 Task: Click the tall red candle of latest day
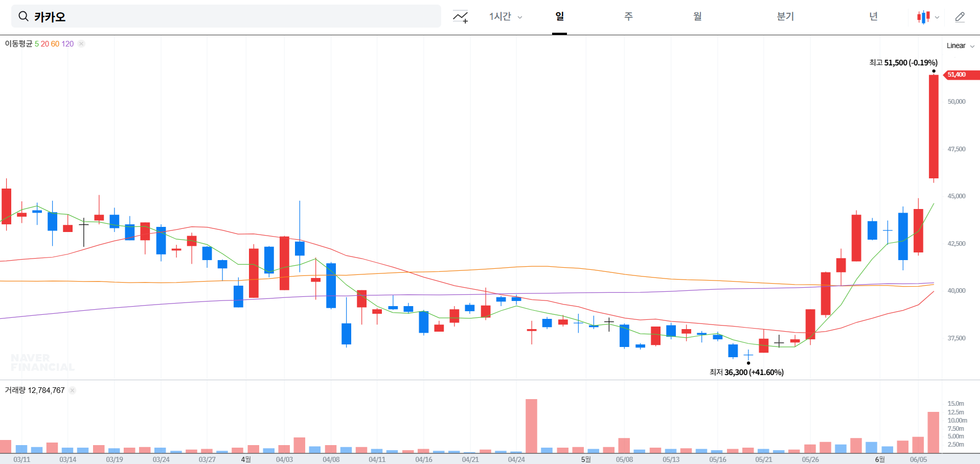click(x=933, y=126)
